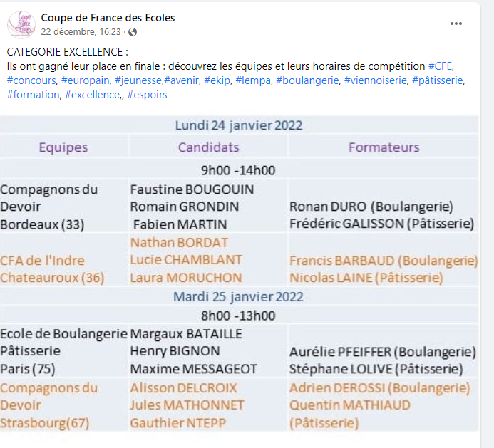Screen dimensions: 494x448
Task: Click the public globe audience icon
Action: point(133,32)
